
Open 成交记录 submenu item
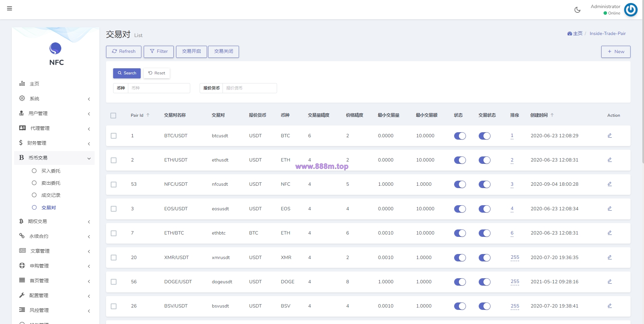point(51,195)
